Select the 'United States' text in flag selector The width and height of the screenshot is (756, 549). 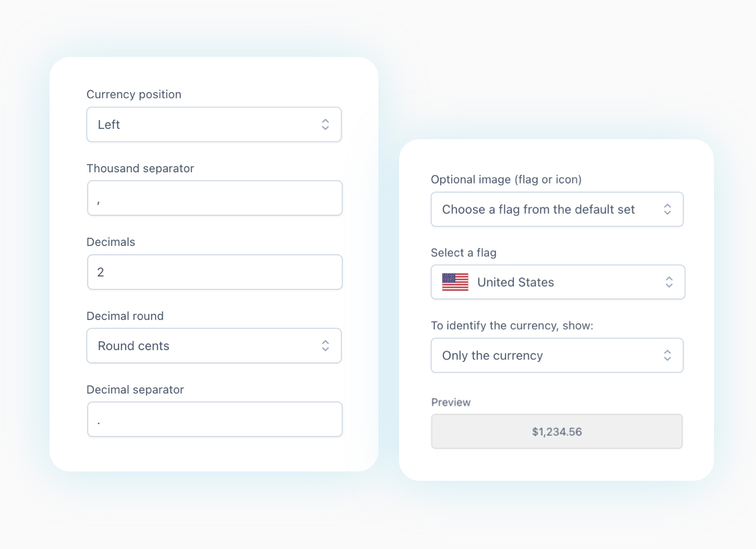(x=515, y=282)
